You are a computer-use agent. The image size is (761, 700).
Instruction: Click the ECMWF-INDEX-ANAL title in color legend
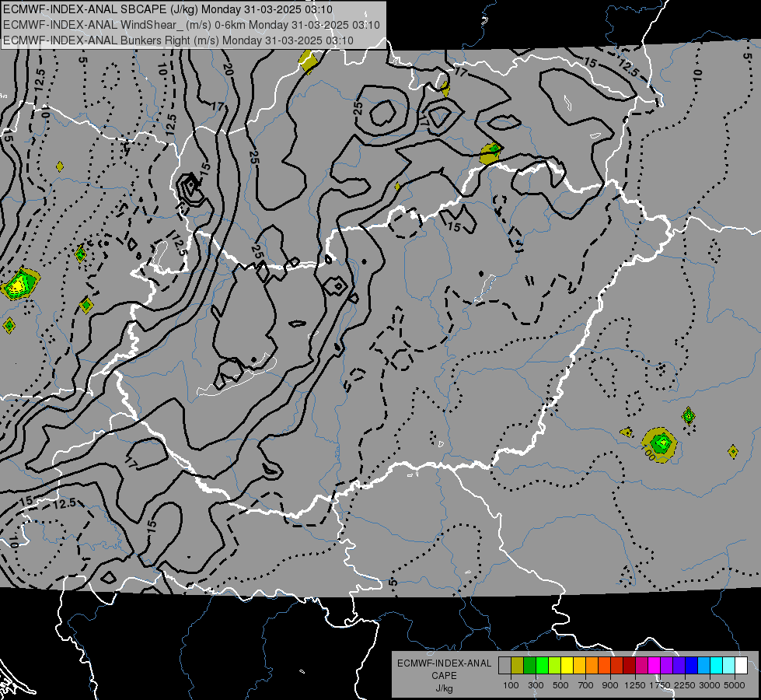(444, 663)
